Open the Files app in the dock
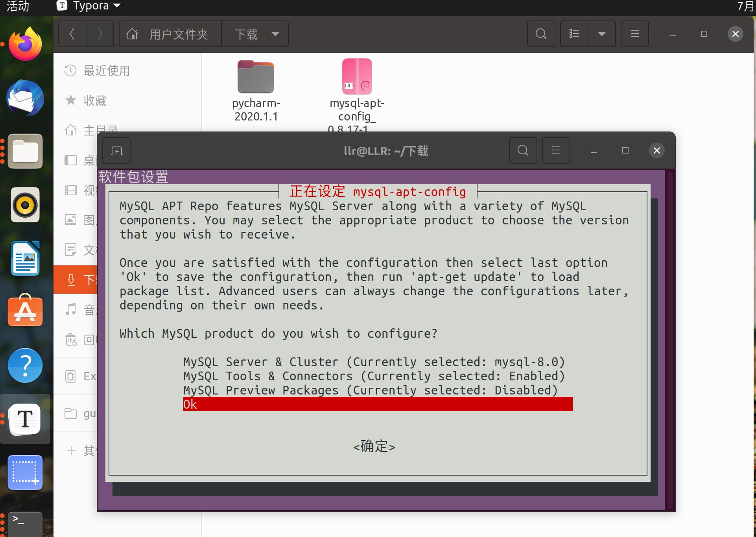The height and width of the screenshot is (537, 756). tap(25, 151)
